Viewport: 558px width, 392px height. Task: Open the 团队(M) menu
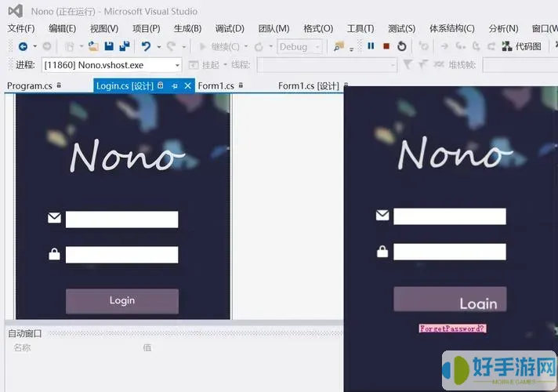click(x=274, y=28)
